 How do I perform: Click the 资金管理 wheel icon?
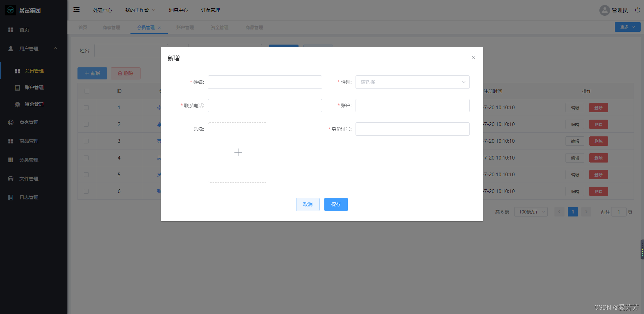[x=17, y=105]
